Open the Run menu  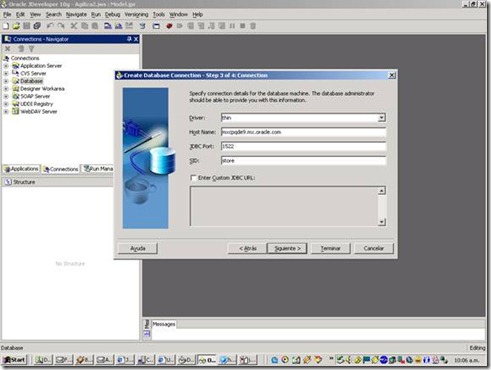[96, 14]
